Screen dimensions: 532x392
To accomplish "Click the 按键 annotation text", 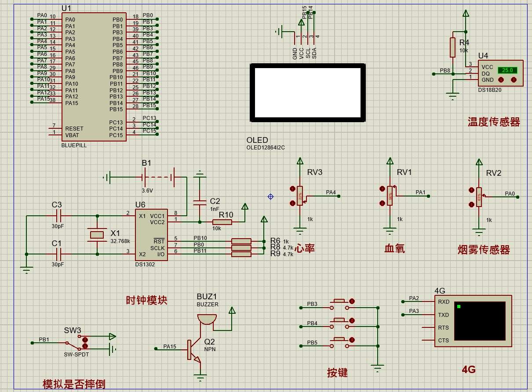I will (x=337, y=373).
